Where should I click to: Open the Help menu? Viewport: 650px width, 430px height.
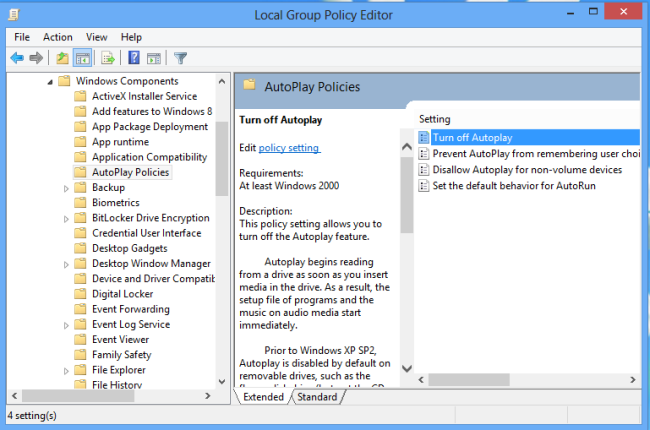131,37
